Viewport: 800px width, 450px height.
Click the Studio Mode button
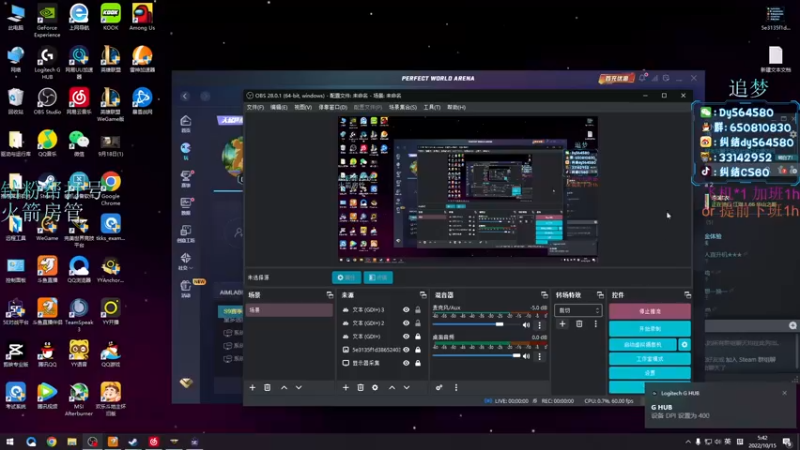(x=649, y=359)
